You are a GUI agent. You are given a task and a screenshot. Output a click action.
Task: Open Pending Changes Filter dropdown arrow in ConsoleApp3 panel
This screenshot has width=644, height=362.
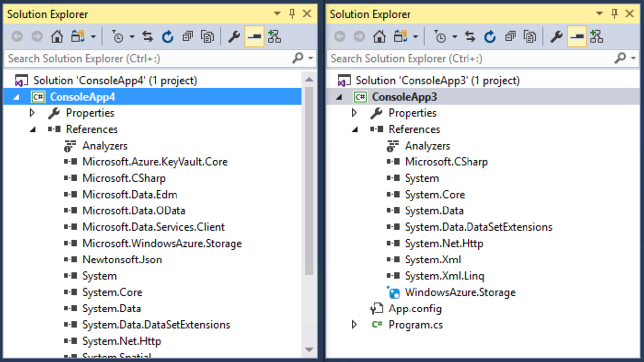tap(454, 37)
